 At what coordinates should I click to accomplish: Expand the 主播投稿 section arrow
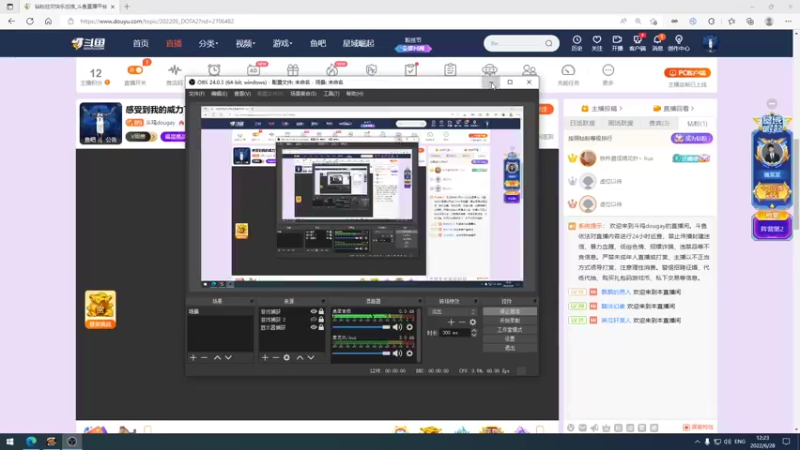click(x=621, y=109)
